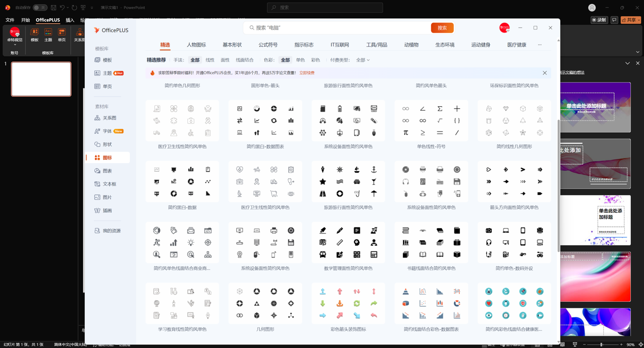Open the comments icon in PowerPoint
Image resolution: width=644 pixels, height=348 pixels.
click(614, 20)
